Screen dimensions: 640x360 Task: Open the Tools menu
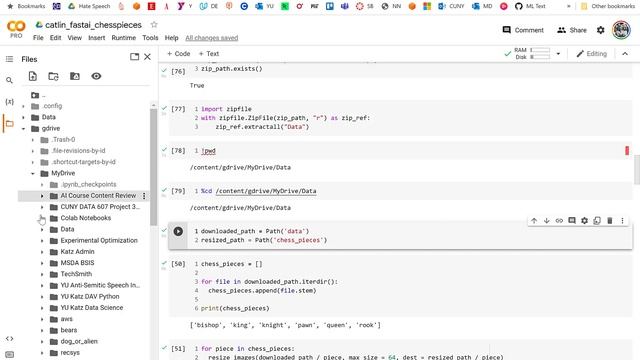(150, 38)
